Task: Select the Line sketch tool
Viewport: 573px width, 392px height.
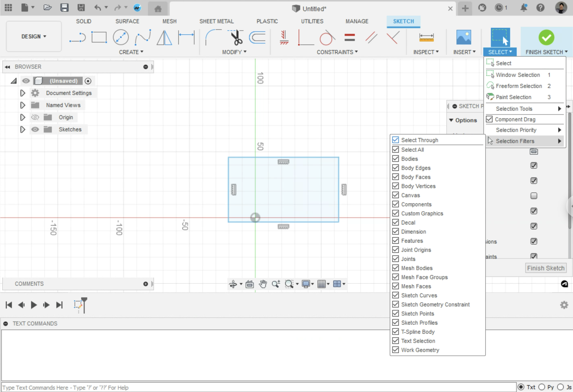Action: pos(78,37)
